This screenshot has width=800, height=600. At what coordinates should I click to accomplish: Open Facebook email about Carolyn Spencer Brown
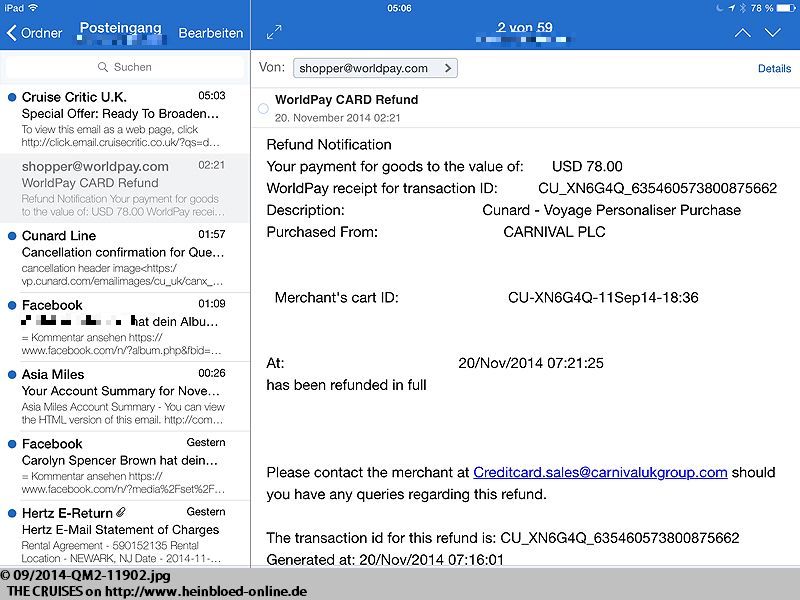pos(125,466)
